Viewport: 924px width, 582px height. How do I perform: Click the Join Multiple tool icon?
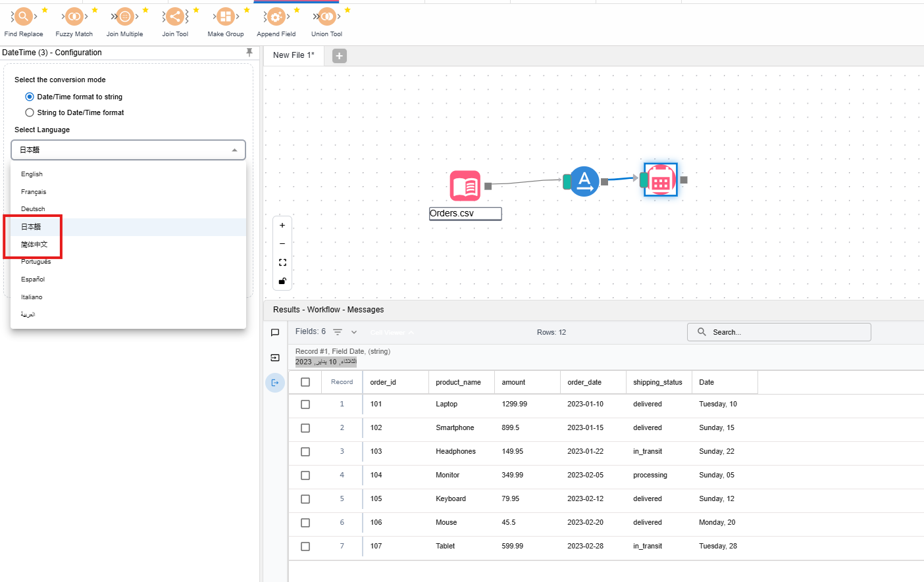click(x=124, y=16)
